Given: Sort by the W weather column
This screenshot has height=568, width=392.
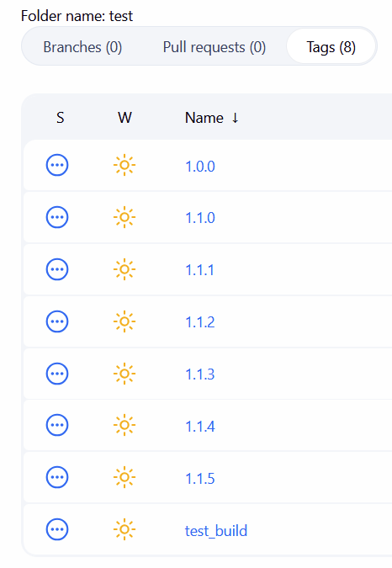Looking at the screenshot, I should [x=124, y=118].
